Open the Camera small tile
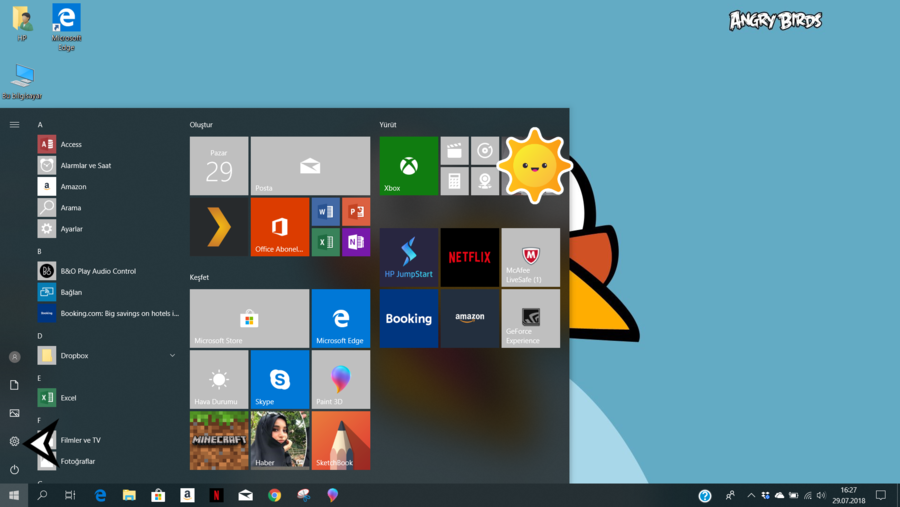 click(485, 181)
